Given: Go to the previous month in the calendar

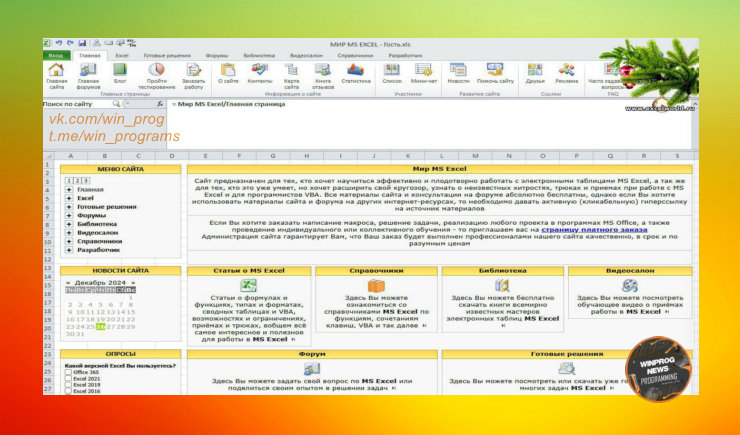Looking at the screenshot, I should point(68,283).
